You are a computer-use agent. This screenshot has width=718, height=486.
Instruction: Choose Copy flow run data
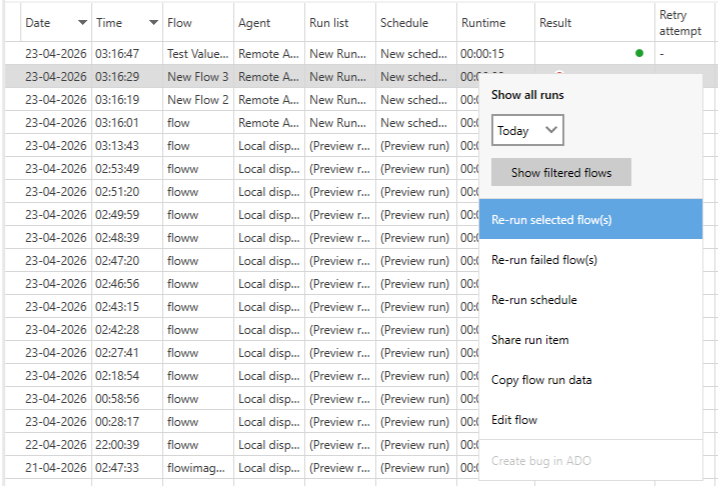coord(591,380)
